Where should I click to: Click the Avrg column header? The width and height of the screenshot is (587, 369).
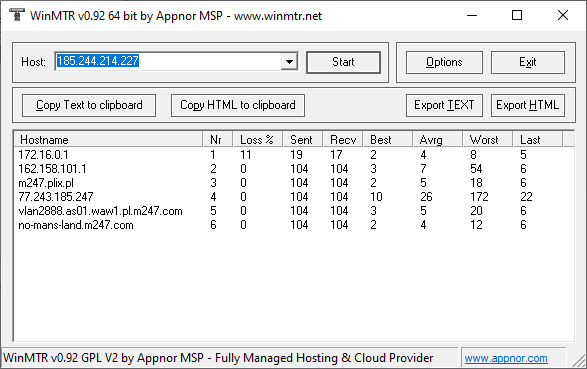click(x=437, y=140)
